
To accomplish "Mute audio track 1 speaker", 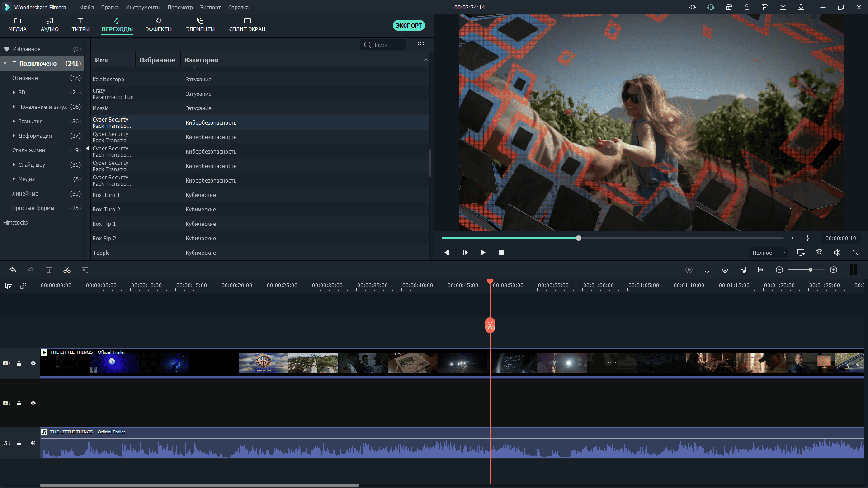I will point(33,443).
